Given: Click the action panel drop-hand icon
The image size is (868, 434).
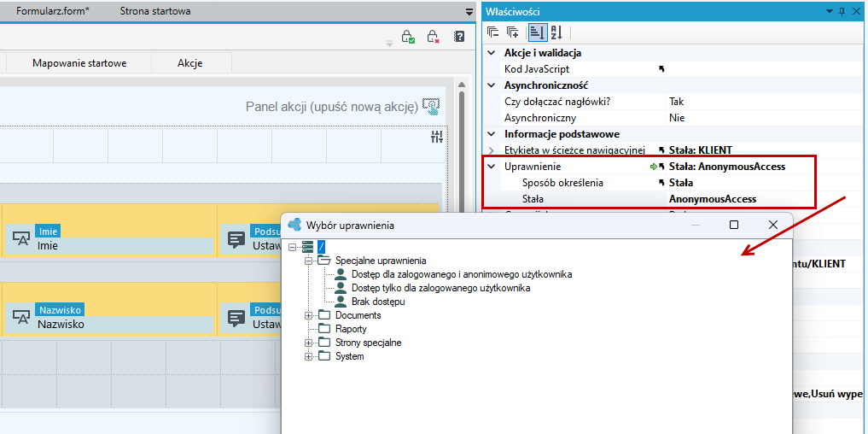Looking at the screenshot, I should [x=431, y=107].
